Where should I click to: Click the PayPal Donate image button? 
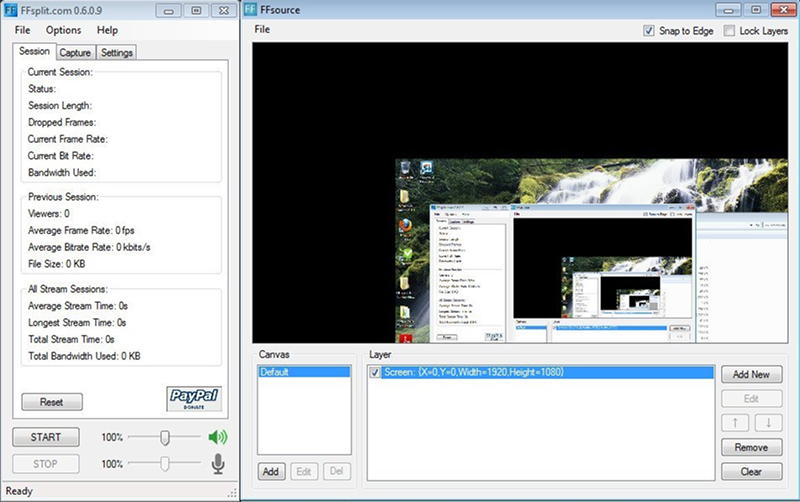[x=194, y=398]
